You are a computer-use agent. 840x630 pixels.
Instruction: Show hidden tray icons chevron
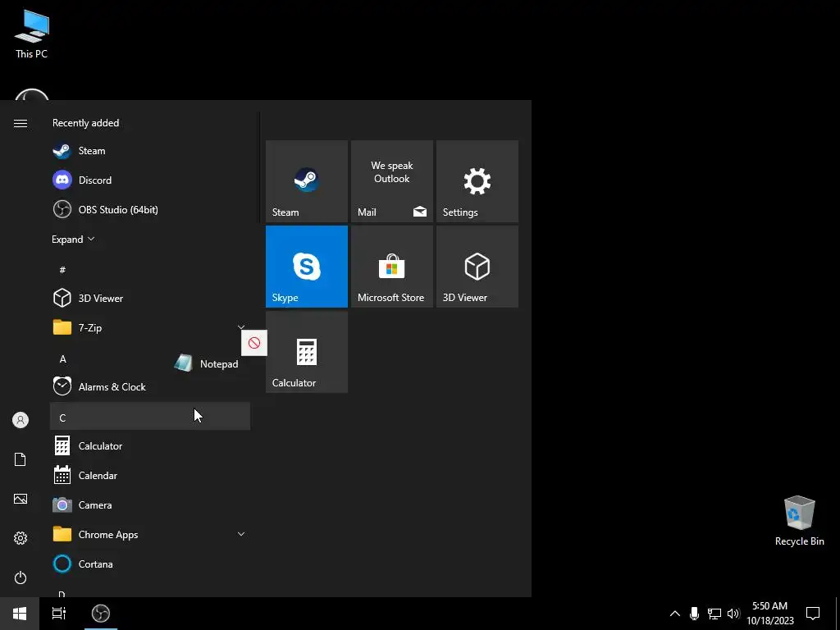[675, 614]
